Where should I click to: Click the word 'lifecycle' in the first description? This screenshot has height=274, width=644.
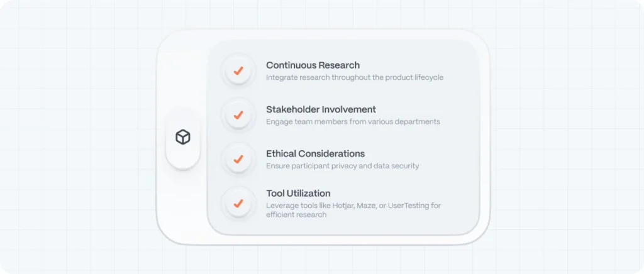[x=427, y=78]
